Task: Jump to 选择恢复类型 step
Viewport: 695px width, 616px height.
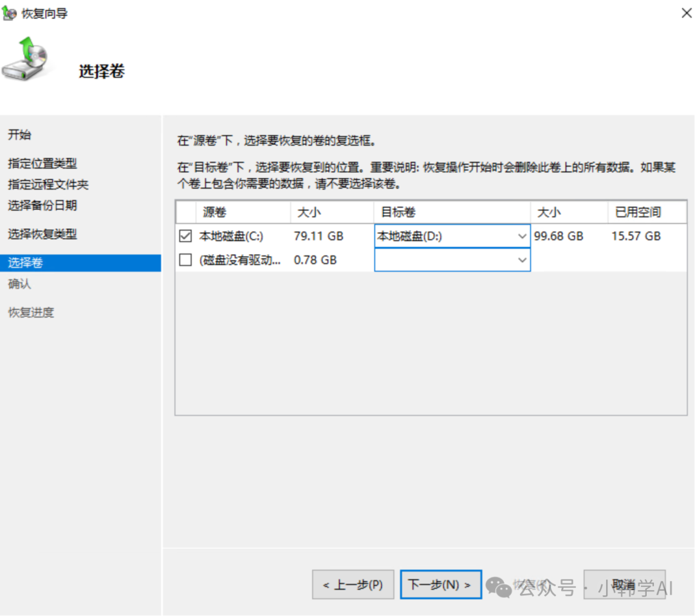Action: click(42, 235)
